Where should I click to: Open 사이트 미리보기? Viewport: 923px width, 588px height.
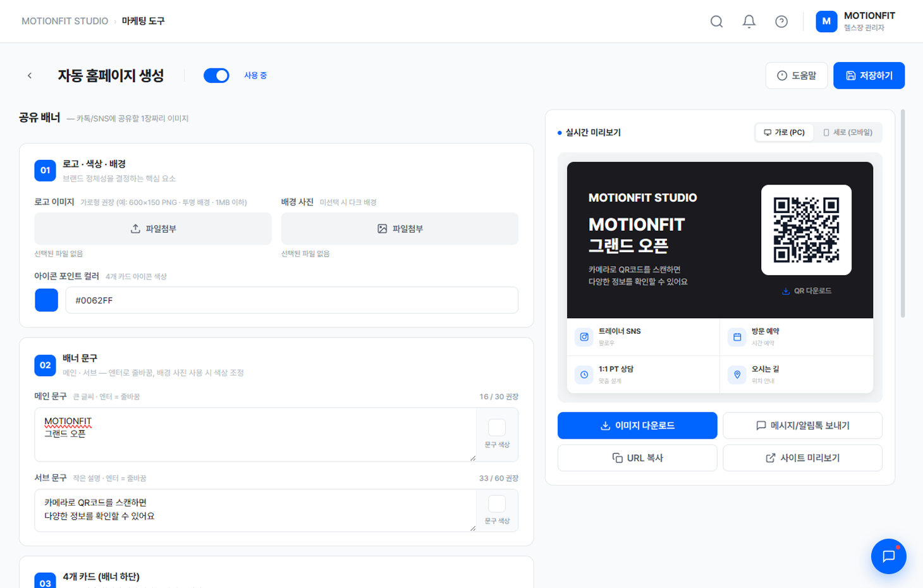pos(802,458)
